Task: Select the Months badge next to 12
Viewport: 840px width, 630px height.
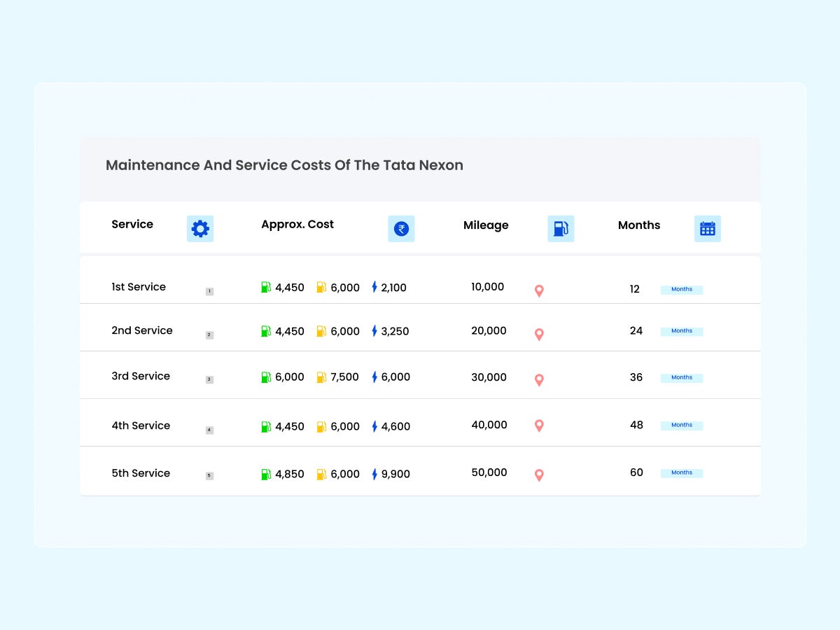Action: [682, 289]
